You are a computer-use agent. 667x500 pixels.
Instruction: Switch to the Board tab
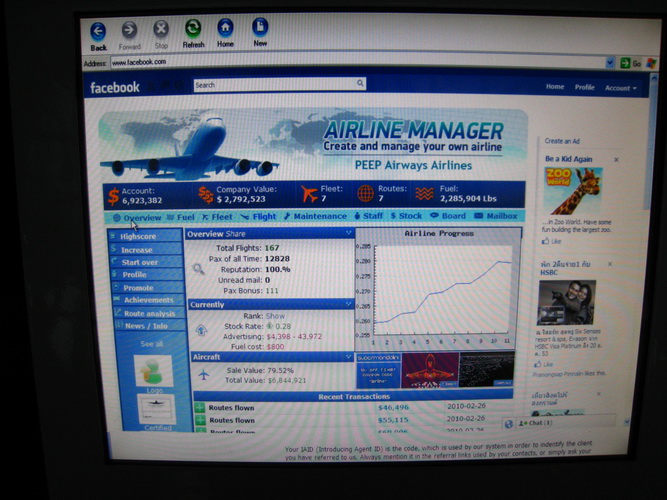[448, 216]
